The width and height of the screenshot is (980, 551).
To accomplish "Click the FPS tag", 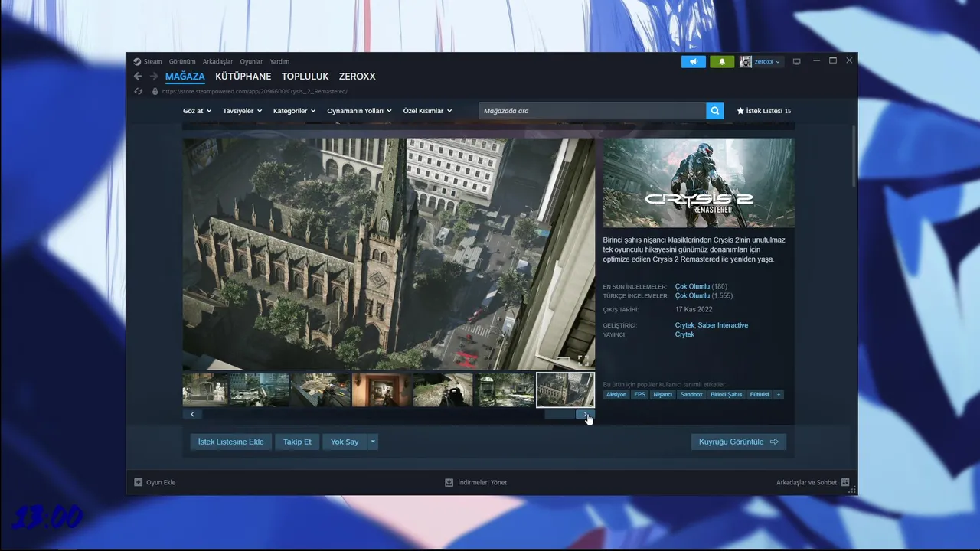I will [x=639, y=395].
